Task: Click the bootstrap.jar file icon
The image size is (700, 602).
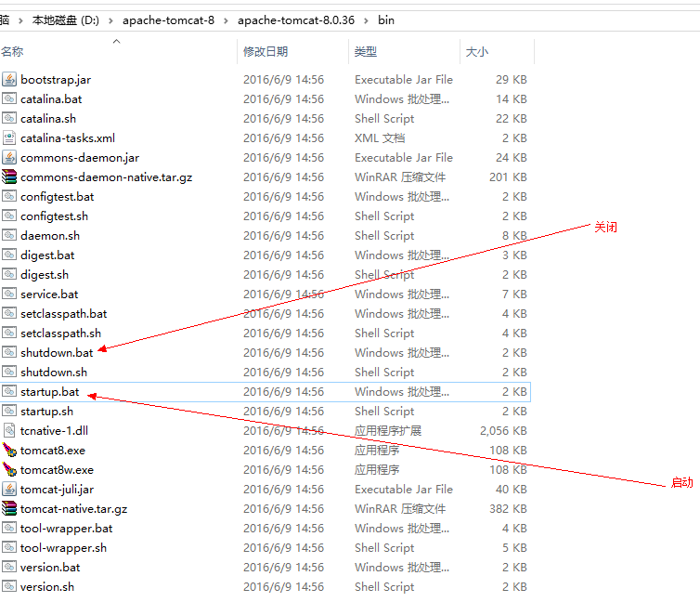Action: coord(9,80)
